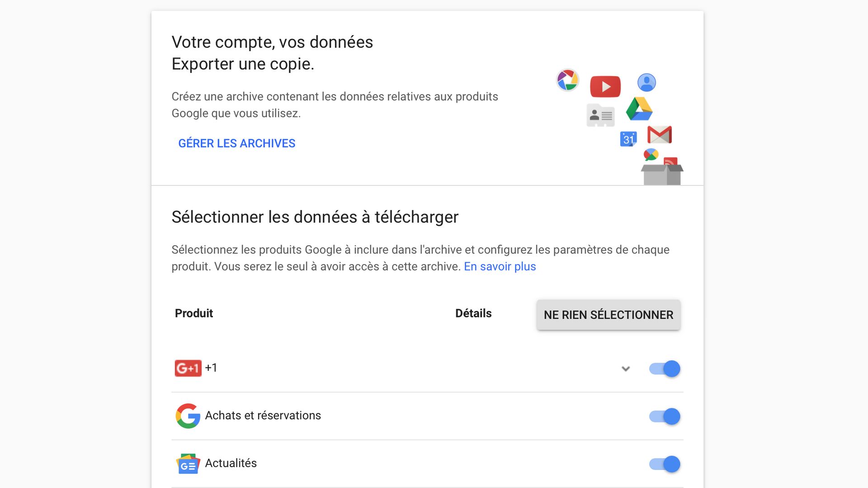Turn off Achats et réservations toggle
The width and height of the screenshot is (868, 488).
665,416
